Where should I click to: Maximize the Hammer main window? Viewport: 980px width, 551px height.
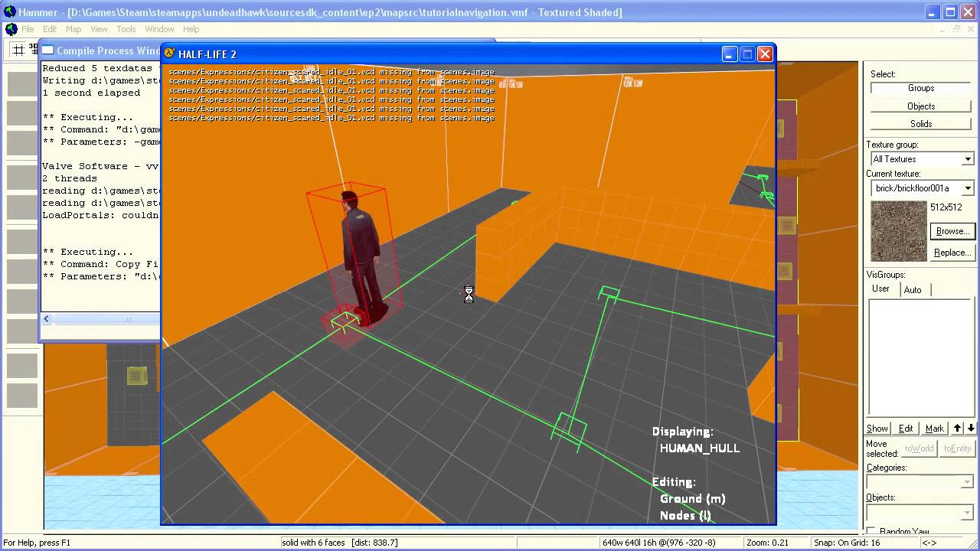pos(950,12)
